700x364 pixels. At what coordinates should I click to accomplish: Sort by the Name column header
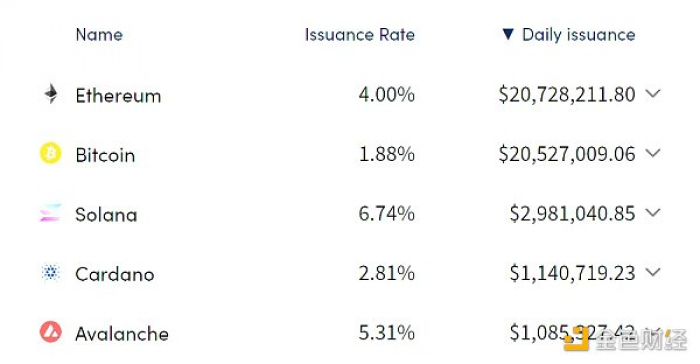pyautogui.click(x=99, y=34)
